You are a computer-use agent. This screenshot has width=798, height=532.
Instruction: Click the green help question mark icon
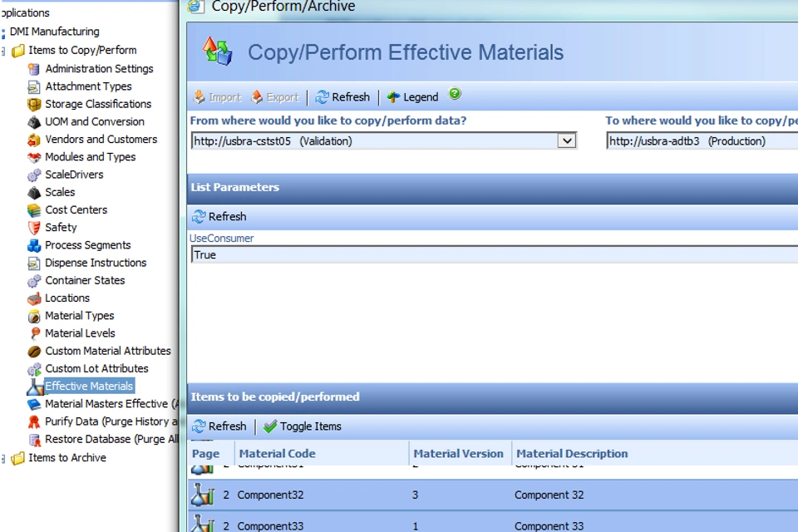click(455, 94)
